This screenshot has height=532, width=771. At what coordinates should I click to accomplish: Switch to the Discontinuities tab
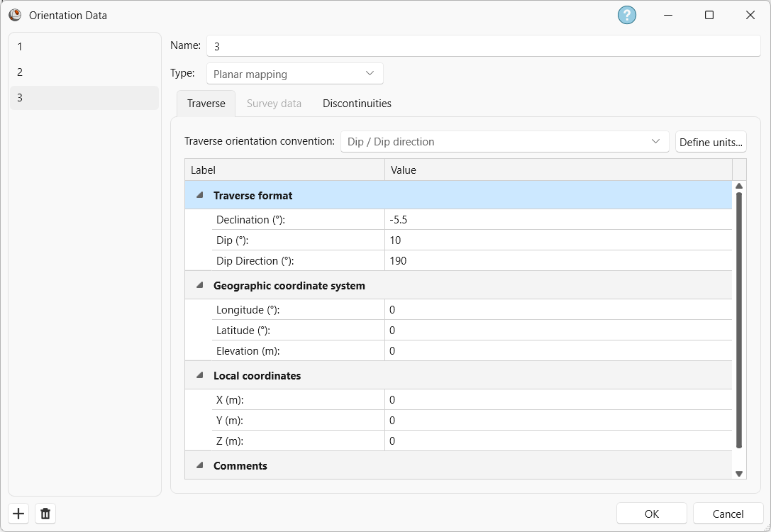(x=357, y=103)
